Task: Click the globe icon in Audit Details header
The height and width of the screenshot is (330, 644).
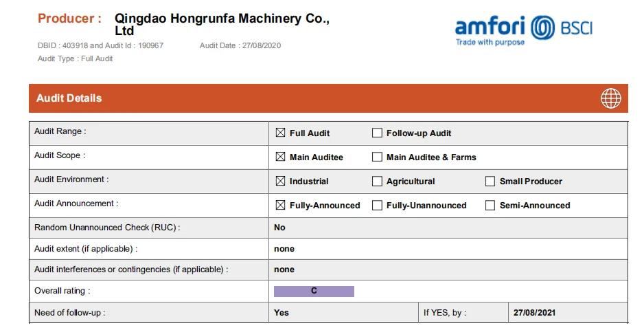Action: coord(610,98)
